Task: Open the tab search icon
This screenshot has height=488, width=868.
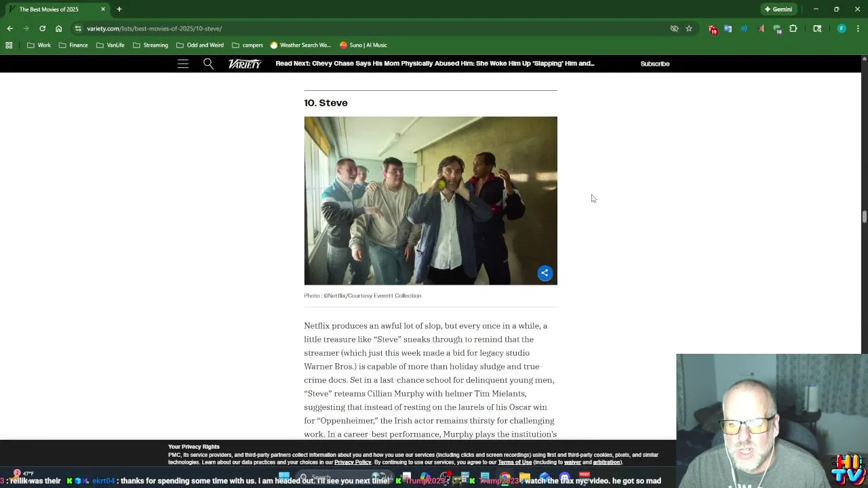Action: click(x=817, y=28)
